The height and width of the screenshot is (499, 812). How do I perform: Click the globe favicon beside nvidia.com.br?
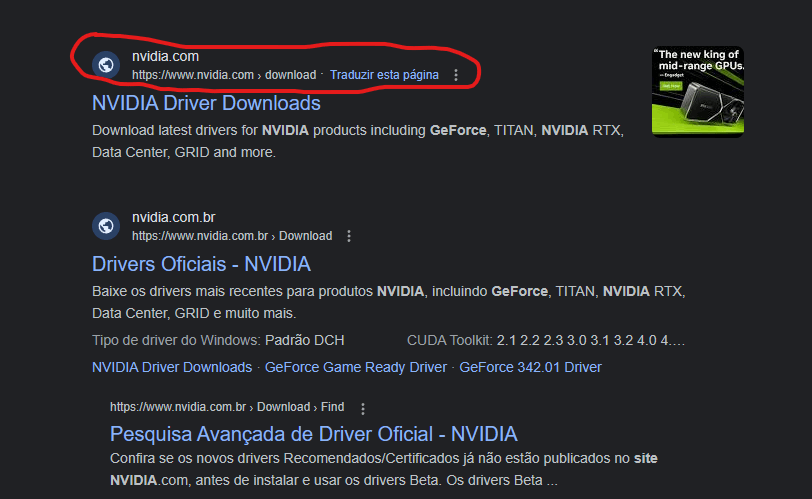106,226
